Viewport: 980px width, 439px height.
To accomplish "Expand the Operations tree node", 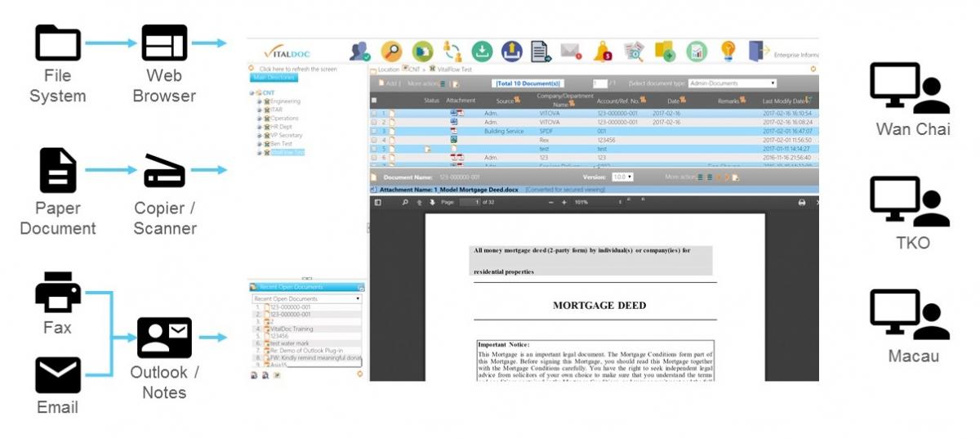I will (259, 119).
